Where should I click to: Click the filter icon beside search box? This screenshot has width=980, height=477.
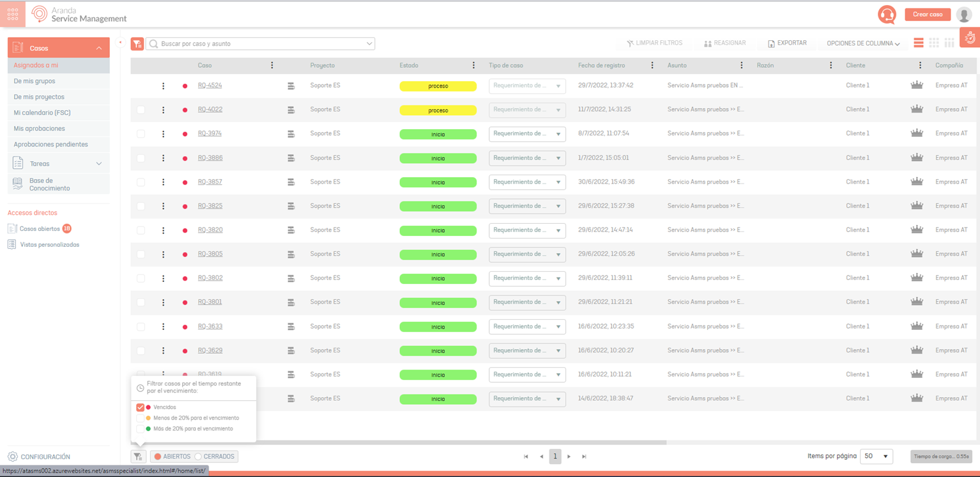pyautogui.click(x=137, y=43)
